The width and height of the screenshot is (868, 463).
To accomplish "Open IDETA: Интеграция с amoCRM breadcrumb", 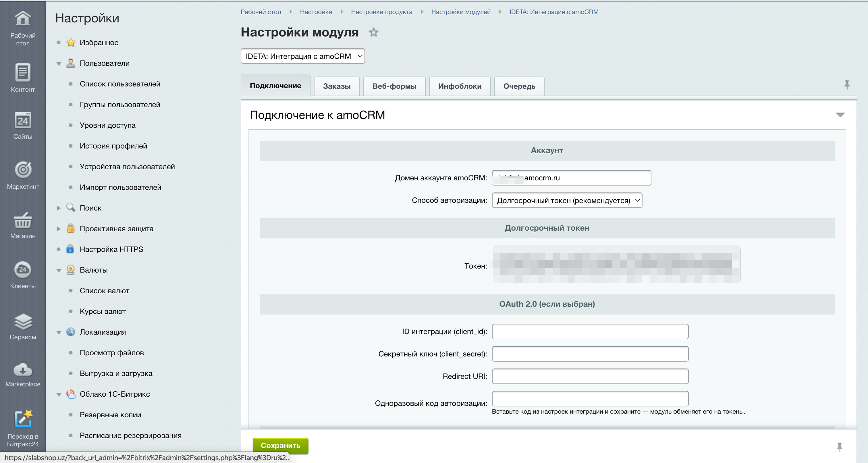I will point(553,12).
